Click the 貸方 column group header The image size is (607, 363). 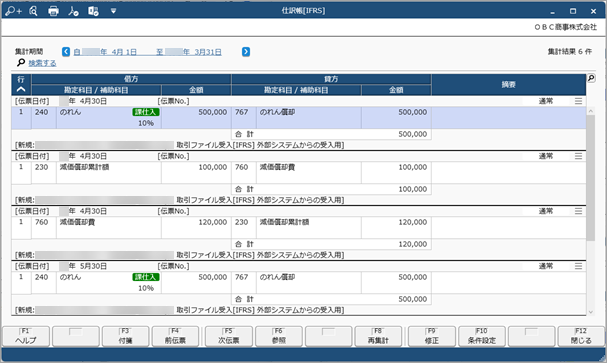pos(331,79)
